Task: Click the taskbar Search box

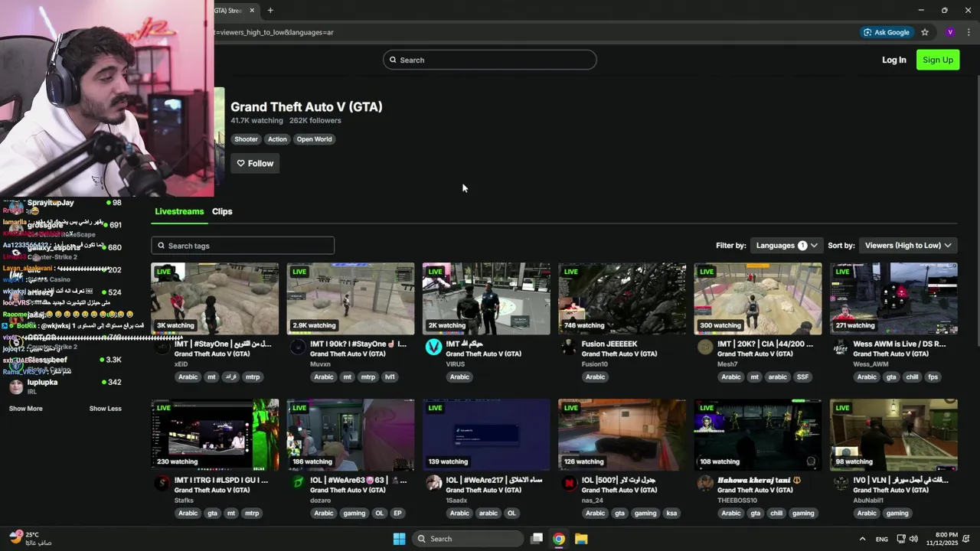Action: coord(468,539)
